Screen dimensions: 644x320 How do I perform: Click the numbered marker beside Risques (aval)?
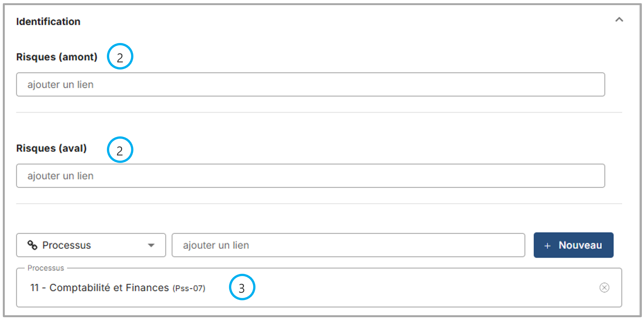120,150
